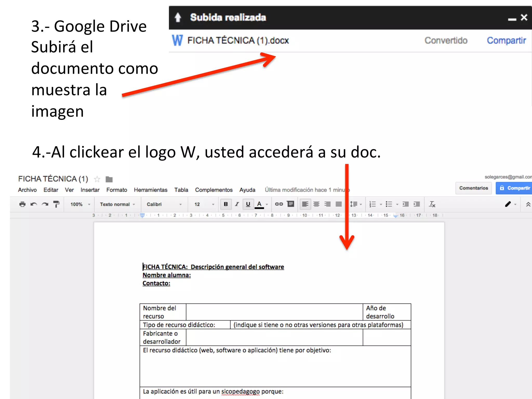Screen dimensions: 532x399
Task: Align text to the right
Action: click(328, 204)
